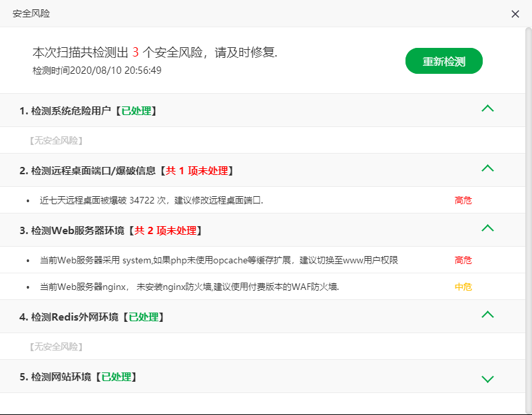Collapse the 检测Web服务器环境 section chevron
532x415 pixels.
point(487,228)
